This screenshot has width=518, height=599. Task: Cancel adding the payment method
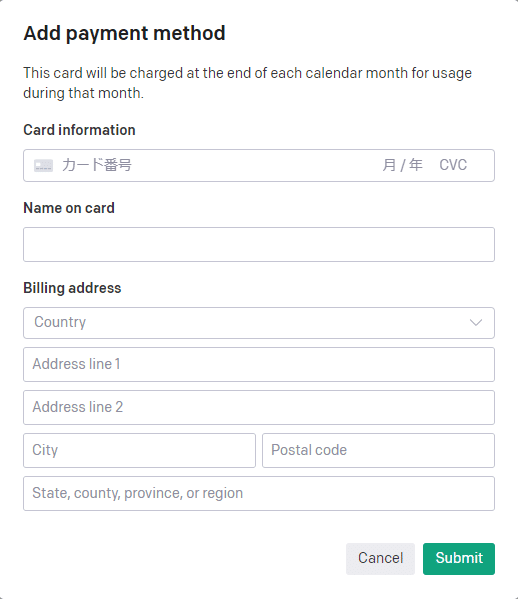click(380, 559)
